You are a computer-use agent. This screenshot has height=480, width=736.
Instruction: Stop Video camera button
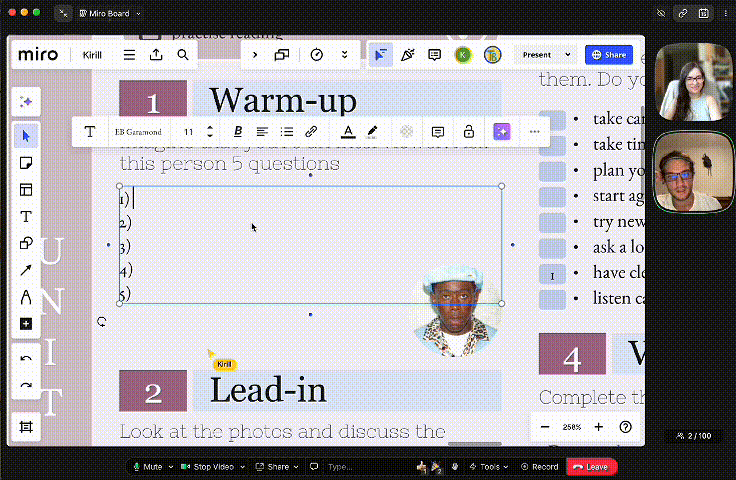pyautogui.click(x=207, y=467)
